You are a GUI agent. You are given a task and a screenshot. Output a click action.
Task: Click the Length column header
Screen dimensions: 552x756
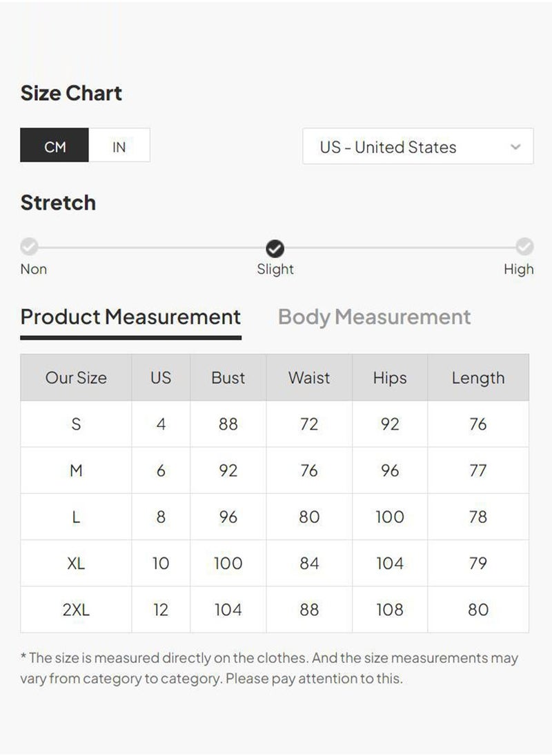point(478,377)
